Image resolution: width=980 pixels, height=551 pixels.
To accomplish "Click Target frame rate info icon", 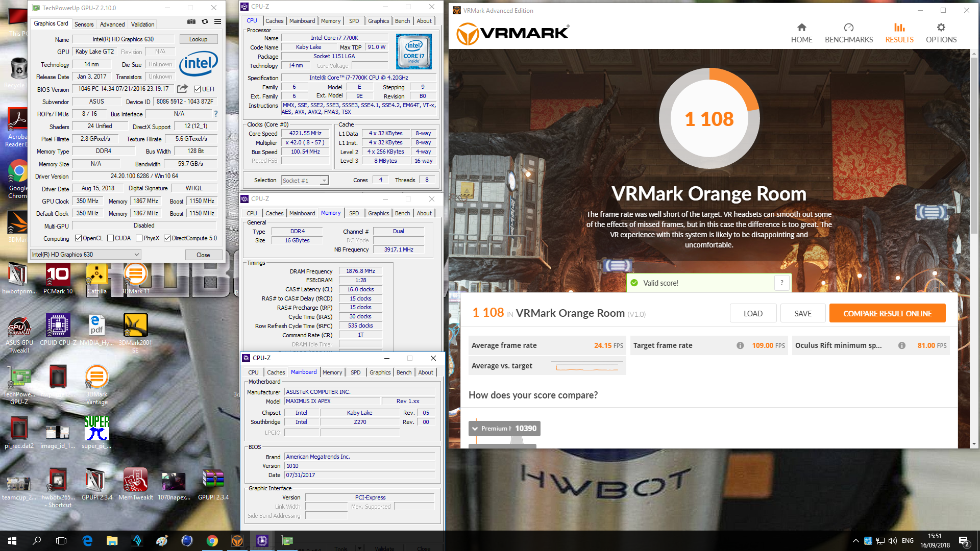I will pyautogui.click(x=740, y=345).
